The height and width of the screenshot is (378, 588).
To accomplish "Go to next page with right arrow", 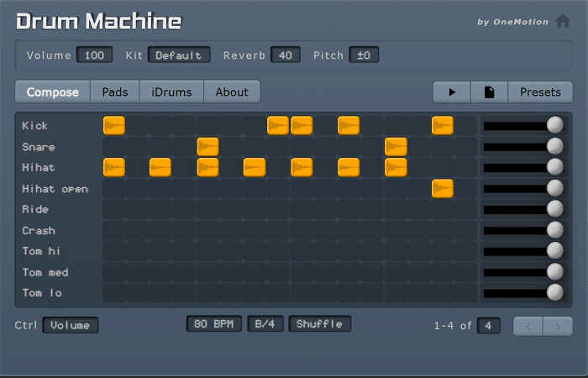I will point(558,326).
